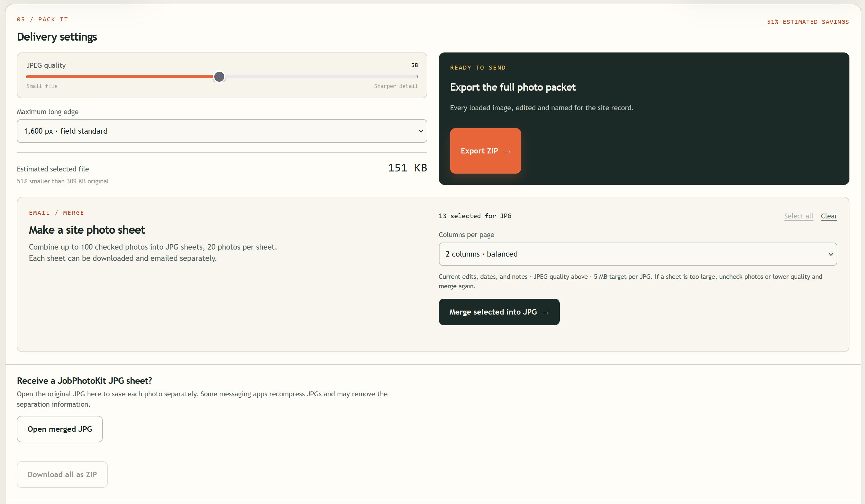Screen dimensions: 865x504
Task: Click the READY TO SEND label
Action: [x=478, y=68]
